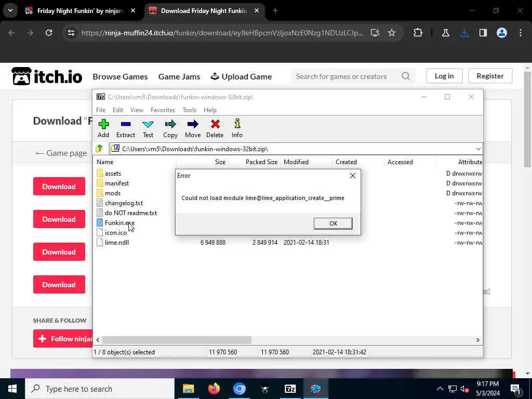The height and width of the screenshot is (399, 532).
Task: Open the browser profile avatar
Action: pos(502,33)
